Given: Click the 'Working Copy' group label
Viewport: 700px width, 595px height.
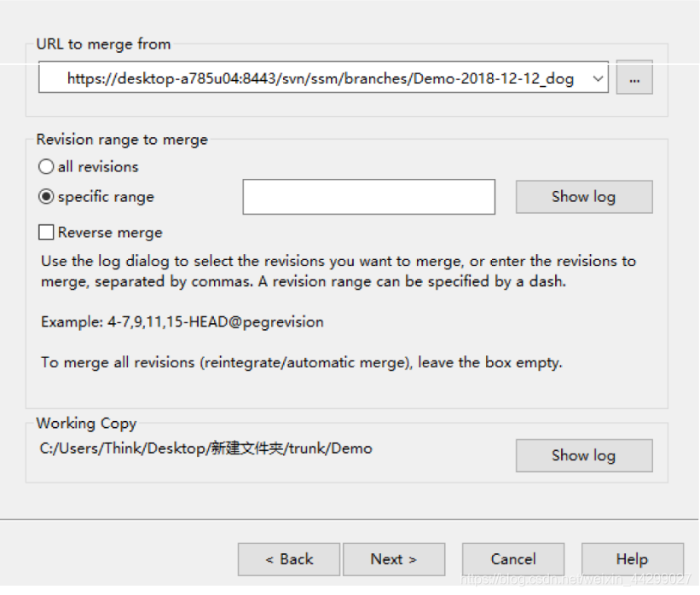Looking at the screenshot, I should click(x=86, y=424).
